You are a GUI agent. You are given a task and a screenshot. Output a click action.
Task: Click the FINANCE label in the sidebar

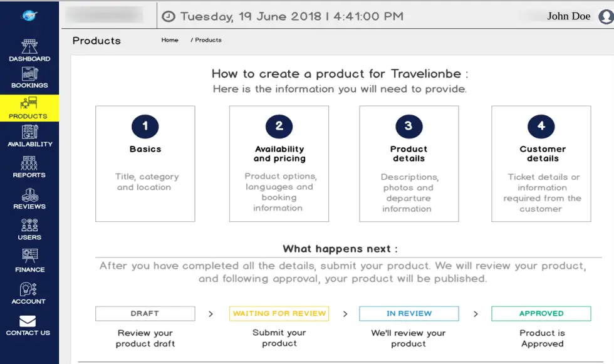(x=30, y=269)
